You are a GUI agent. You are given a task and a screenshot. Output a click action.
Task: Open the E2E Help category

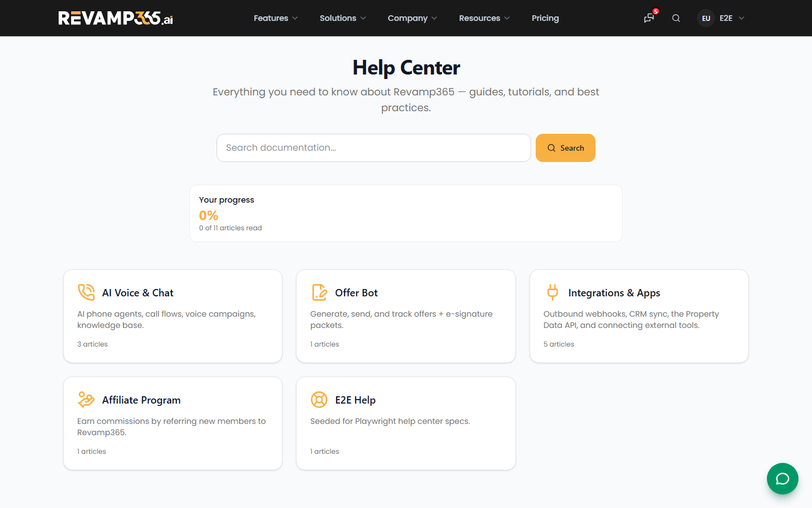tap(406, 423)
